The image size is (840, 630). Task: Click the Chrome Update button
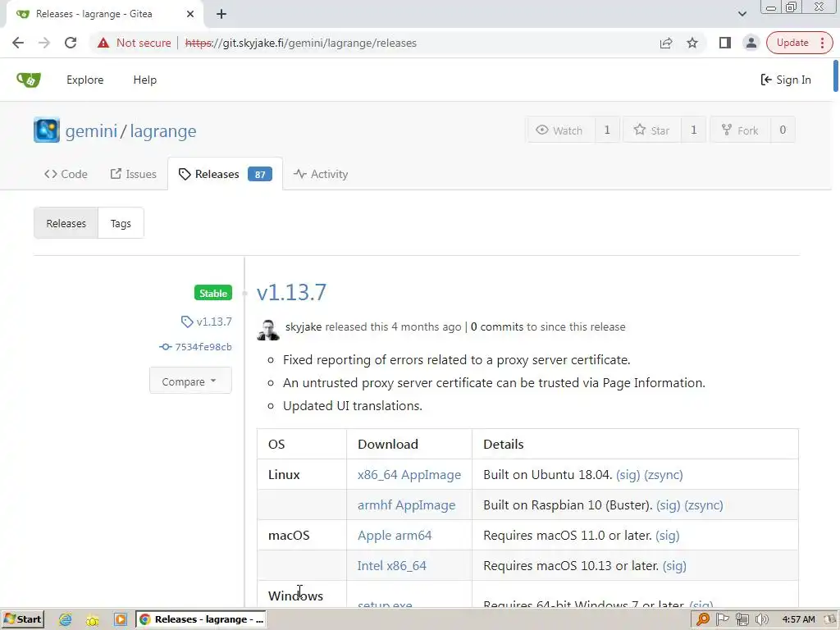pos(792,43)
